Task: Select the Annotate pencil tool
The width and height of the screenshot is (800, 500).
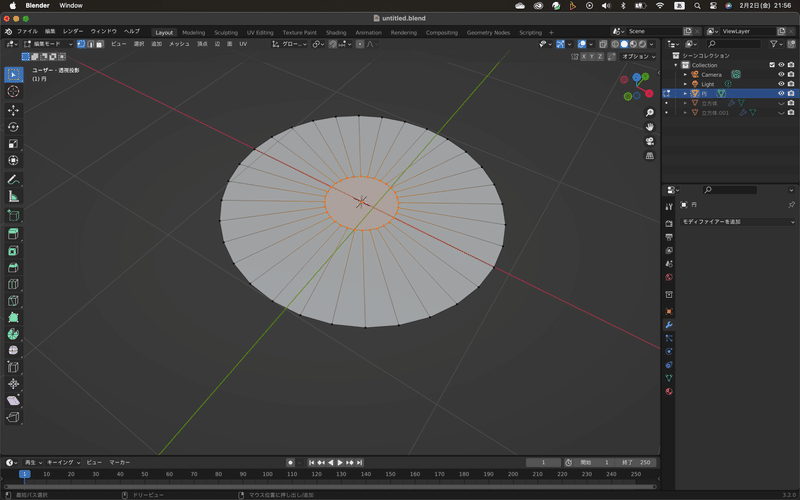Action: pos(14,180)
